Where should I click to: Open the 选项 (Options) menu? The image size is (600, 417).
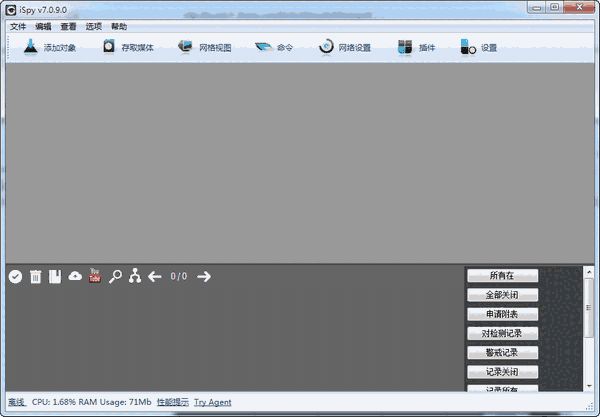[x=93, y=26]
